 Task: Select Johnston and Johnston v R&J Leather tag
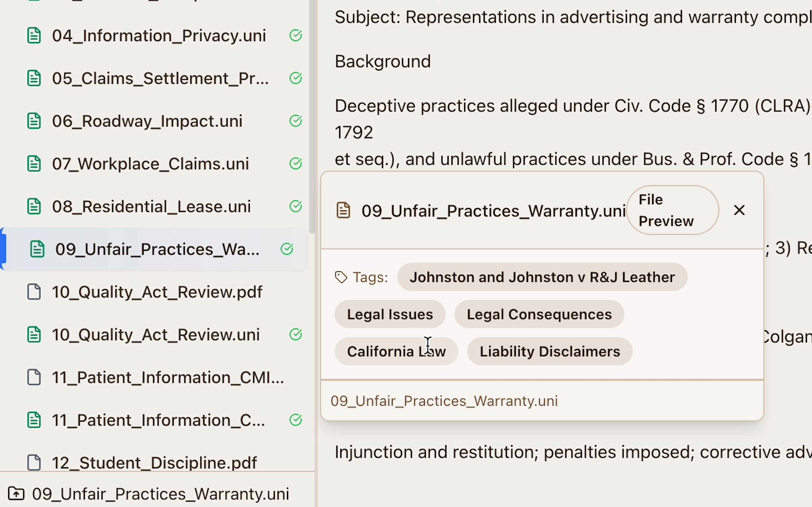542,277
